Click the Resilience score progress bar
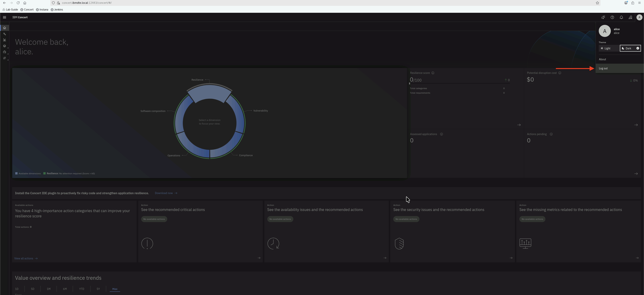The image size is (644, 295). tap(459, 84)
